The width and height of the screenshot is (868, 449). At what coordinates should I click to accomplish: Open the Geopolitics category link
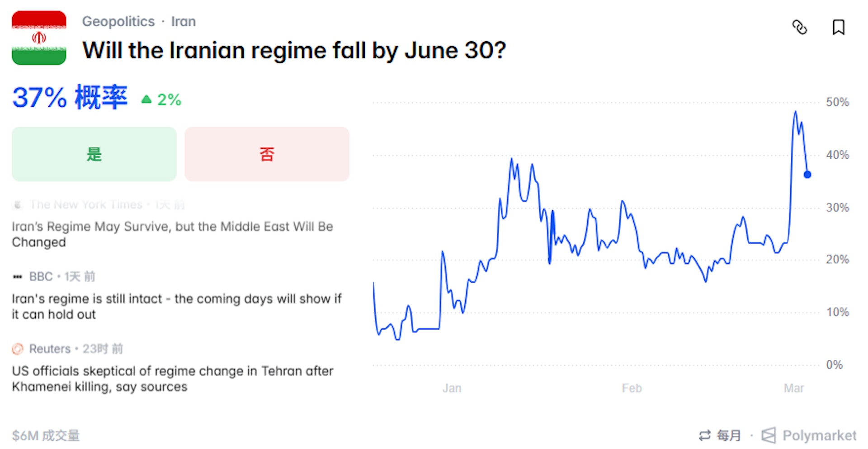click(x=118, y=21)
